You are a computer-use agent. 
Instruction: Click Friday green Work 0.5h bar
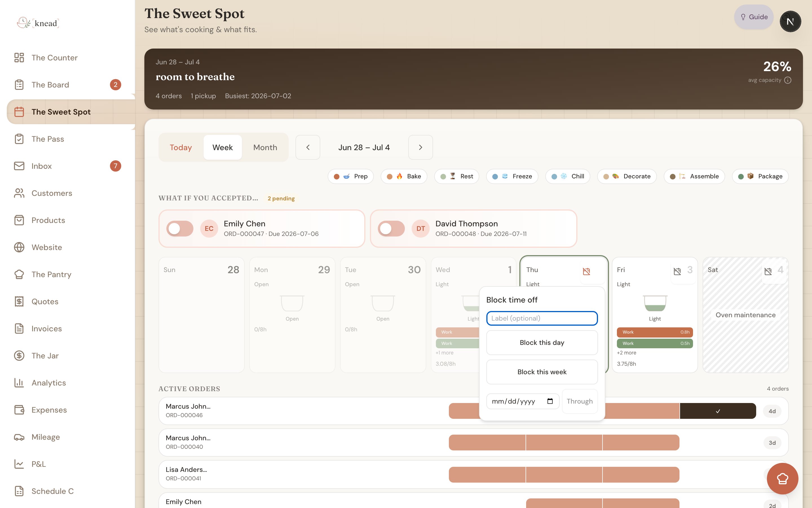(655, 343)
